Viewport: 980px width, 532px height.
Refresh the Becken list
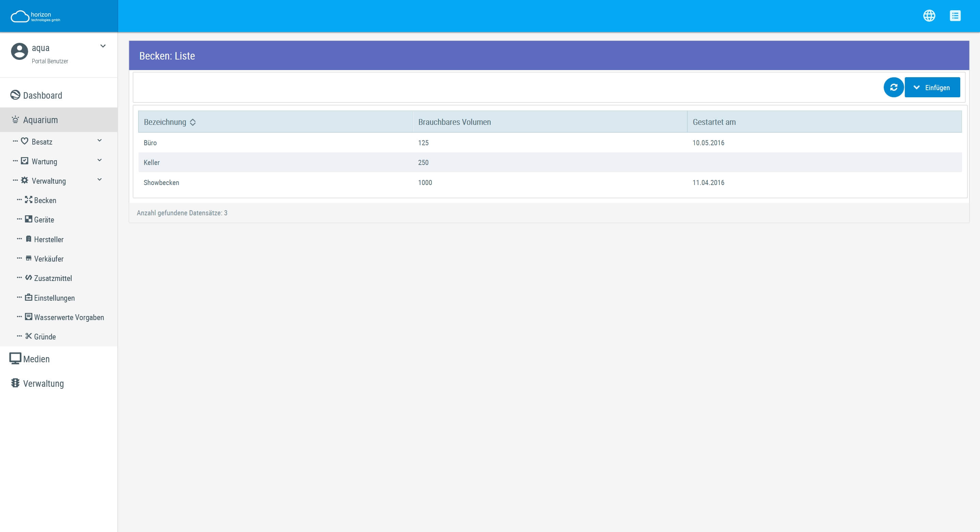point(894,87)
